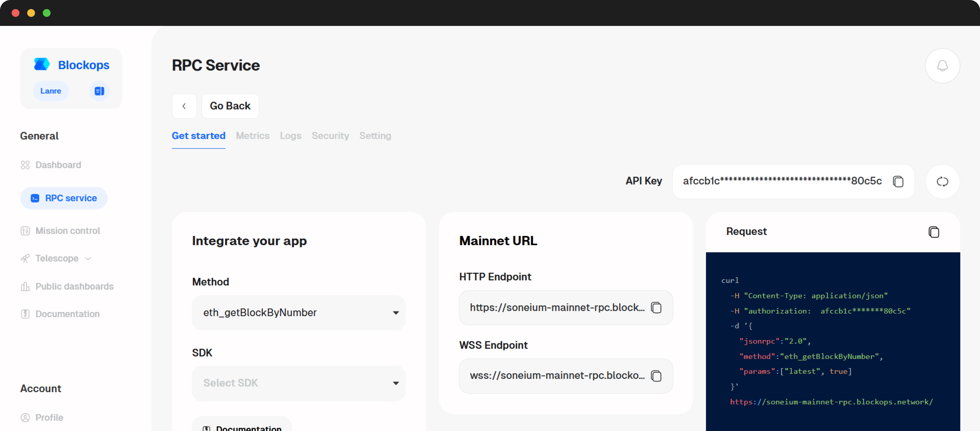The image size is (980, 431).
Task: Open notifications bell icon
Action: pyautogui.click(x=942, y=66)
